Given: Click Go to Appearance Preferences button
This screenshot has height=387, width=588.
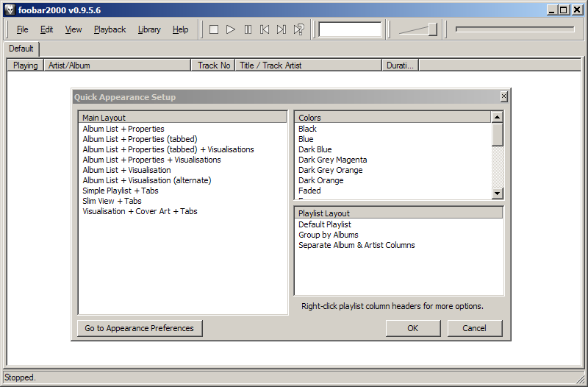Looking at the screenshot, I should [140, 328].
